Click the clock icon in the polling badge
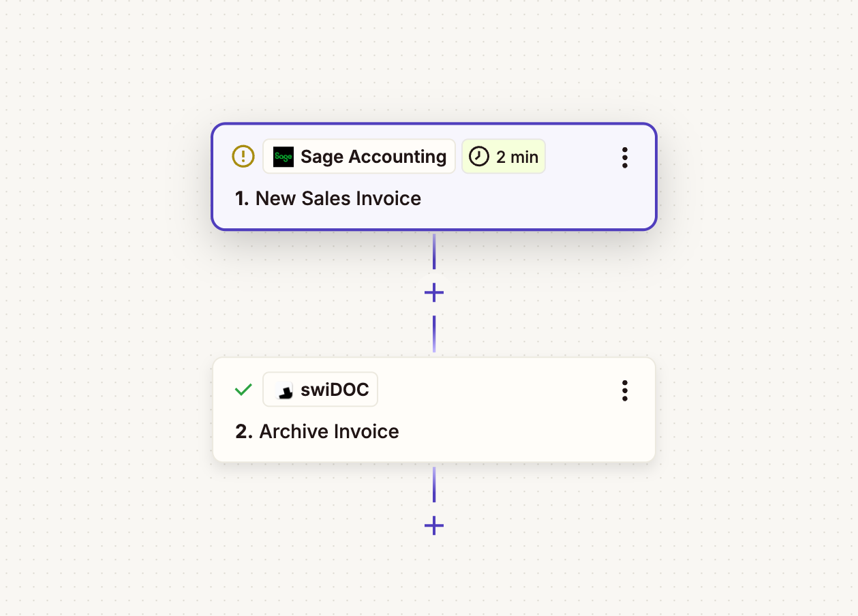 coord(479,157)
